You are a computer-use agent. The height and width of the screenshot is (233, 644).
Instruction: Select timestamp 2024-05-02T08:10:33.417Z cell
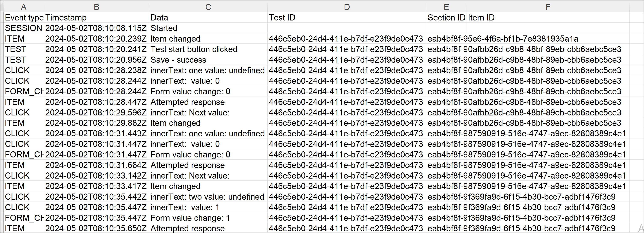tap(97, 186)
